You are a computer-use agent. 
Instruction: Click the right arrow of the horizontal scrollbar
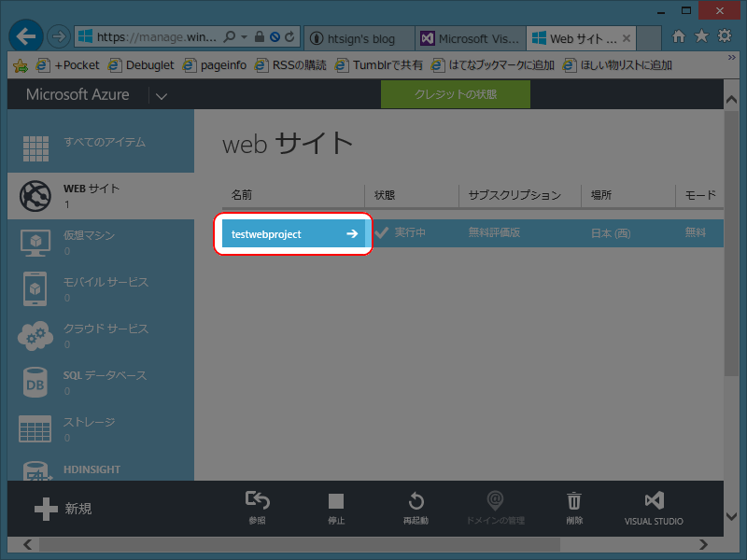704,543
